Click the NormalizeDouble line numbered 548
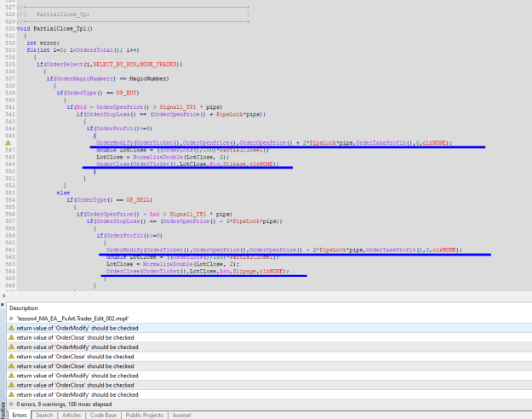Screen dimensions: 532x419 click(x=163, y=157)
